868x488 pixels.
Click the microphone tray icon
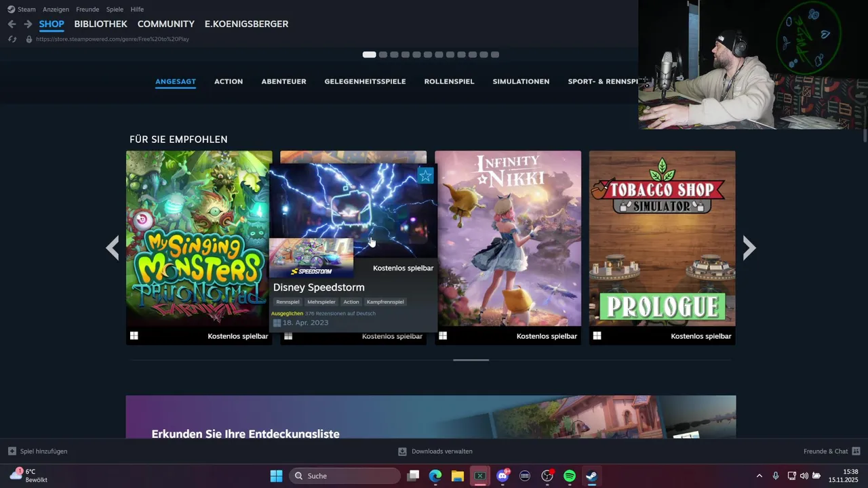tap(776, 476)
